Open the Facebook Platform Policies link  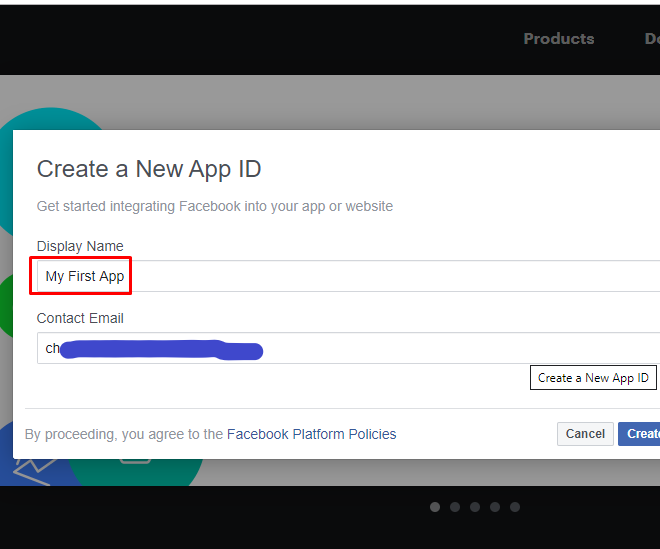[311, 434]
